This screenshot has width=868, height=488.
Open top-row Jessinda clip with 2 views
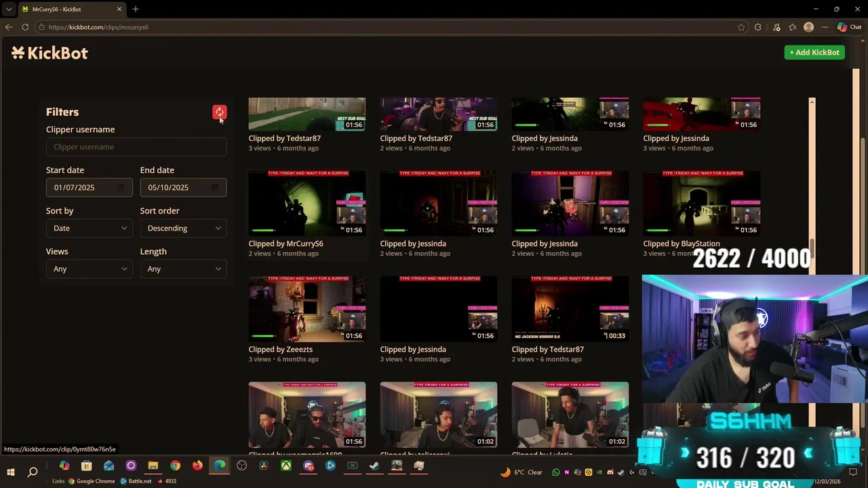[570, 114]
